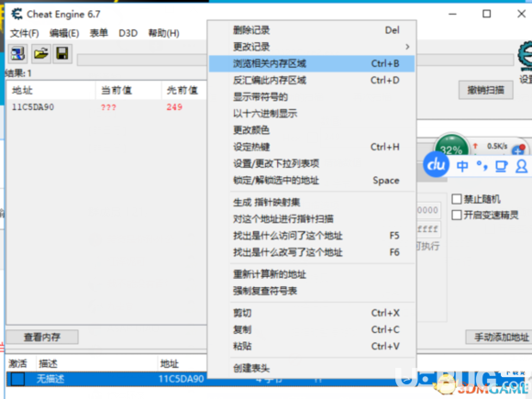Select 更改颜色 menu entry
Viewport: 532px width, 399px height.
(x=312, y=130)
